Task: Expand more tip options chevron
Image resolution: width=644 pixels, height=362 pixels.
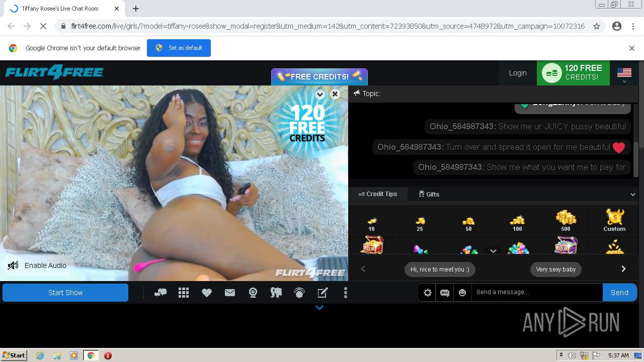Action: tap(493, 251)
